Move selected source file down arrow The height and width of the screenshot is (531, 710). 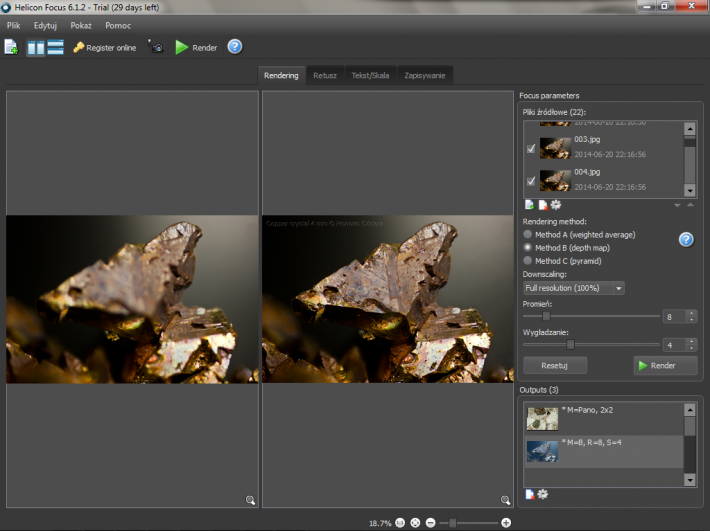click(x=677, y=205)
